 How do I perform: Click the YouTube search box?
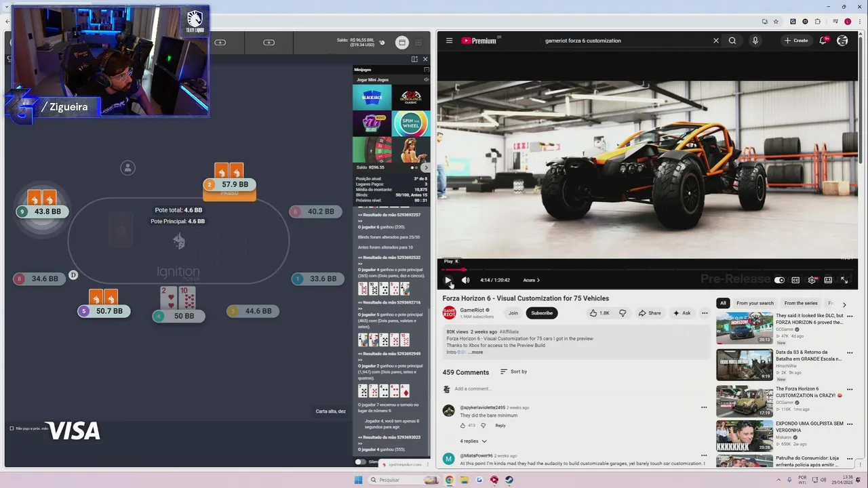624,41
